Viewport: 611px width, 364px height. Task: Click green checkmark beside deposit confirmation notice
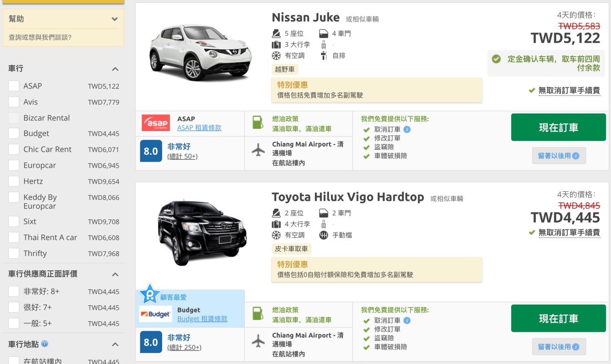tap(496, 59)
